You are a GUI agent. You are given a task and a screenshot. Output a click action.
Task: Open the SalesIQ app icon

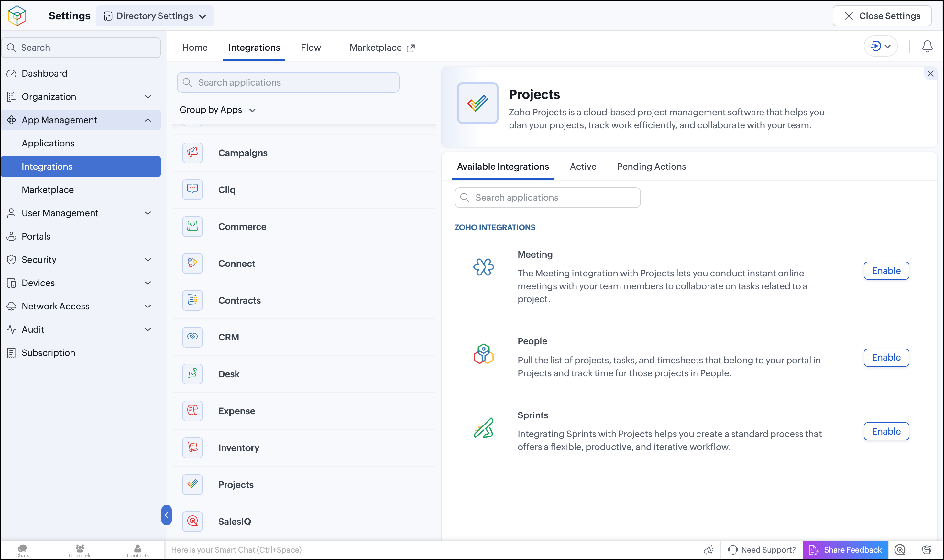(192, 521)
